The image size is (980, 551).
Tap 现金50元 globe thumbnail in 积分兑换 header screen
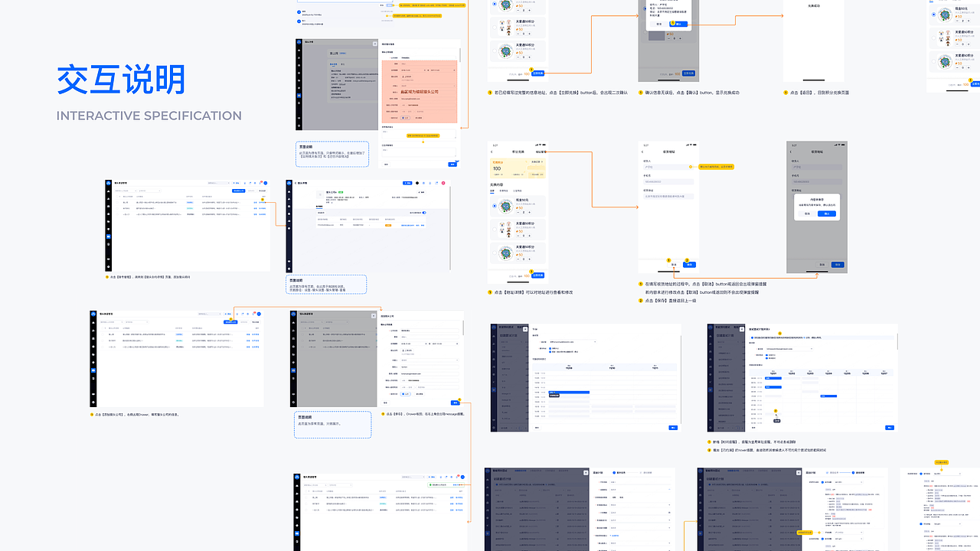pyautogui.click(x=506, y=207)
